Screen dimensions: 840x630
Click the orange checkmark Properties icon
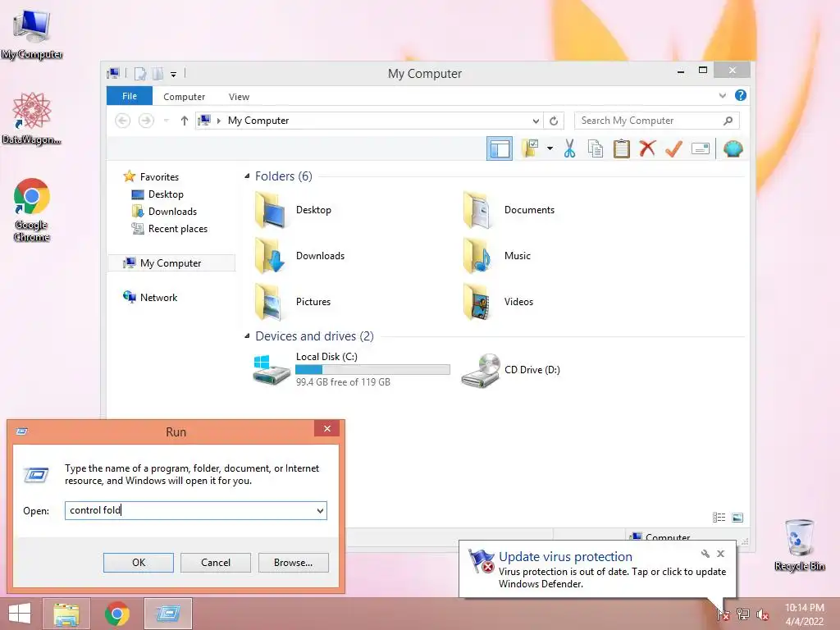click(x=673, y=148)
